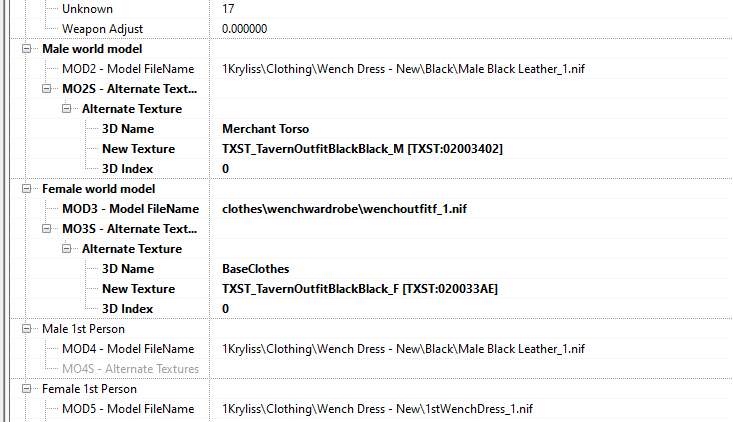Image resolution: width=733 pixels, height=422 pixels.
Task: Click New Texture label under Male world model
Action: pos(138,149)
